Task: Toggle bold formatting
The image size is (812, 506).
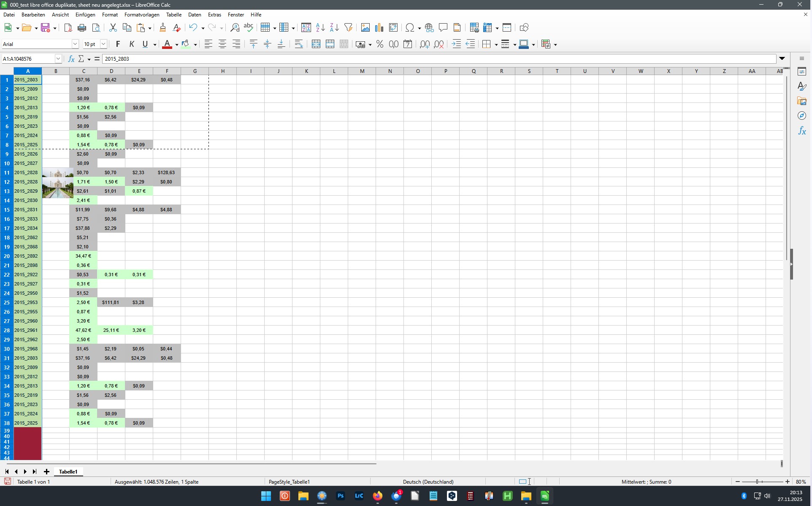Action: (118, 44)
